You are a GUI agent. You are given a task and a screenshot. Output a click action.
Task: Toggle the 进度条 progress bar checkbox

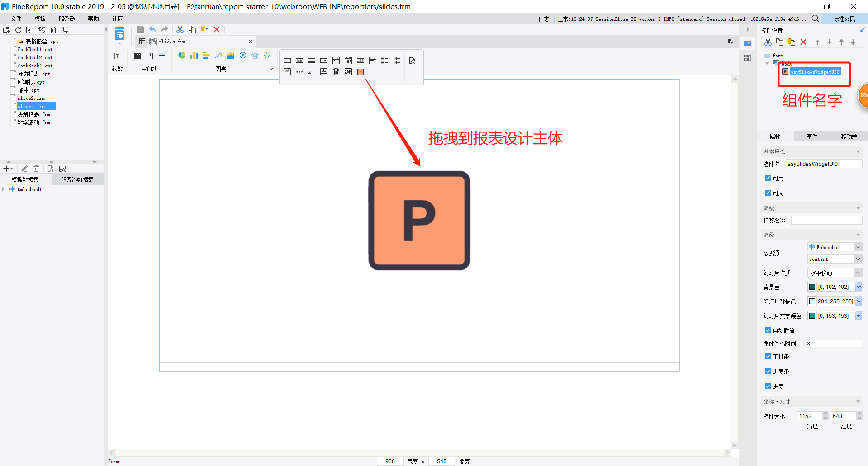768,372
